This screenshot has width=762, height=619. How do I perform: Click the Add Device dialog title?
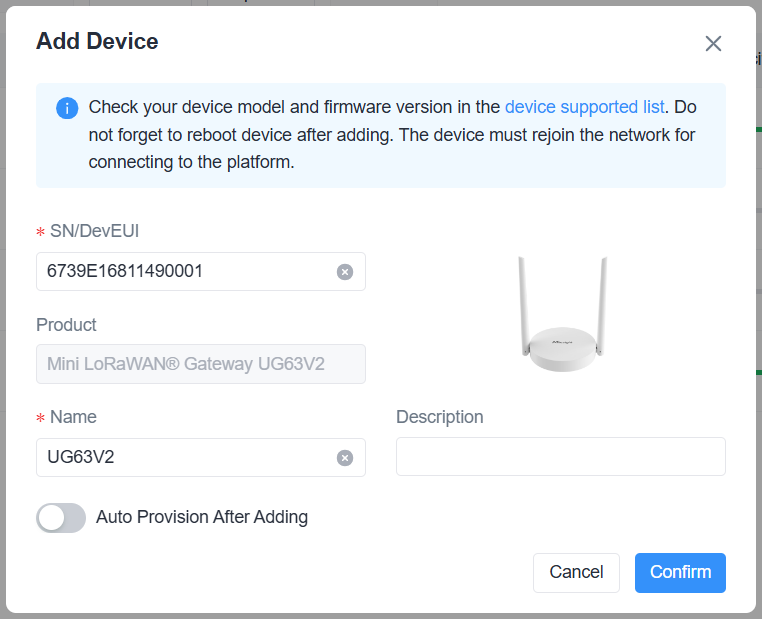(x=97, y=41)
